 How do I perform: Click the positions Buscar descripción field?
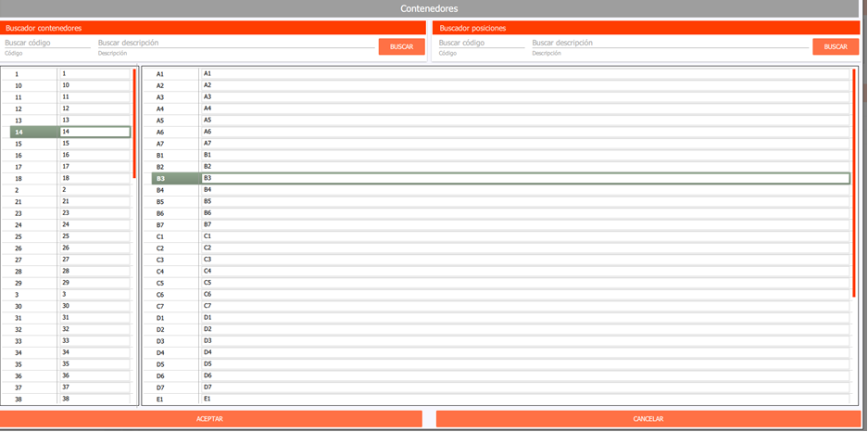click(x=669, y=43)
